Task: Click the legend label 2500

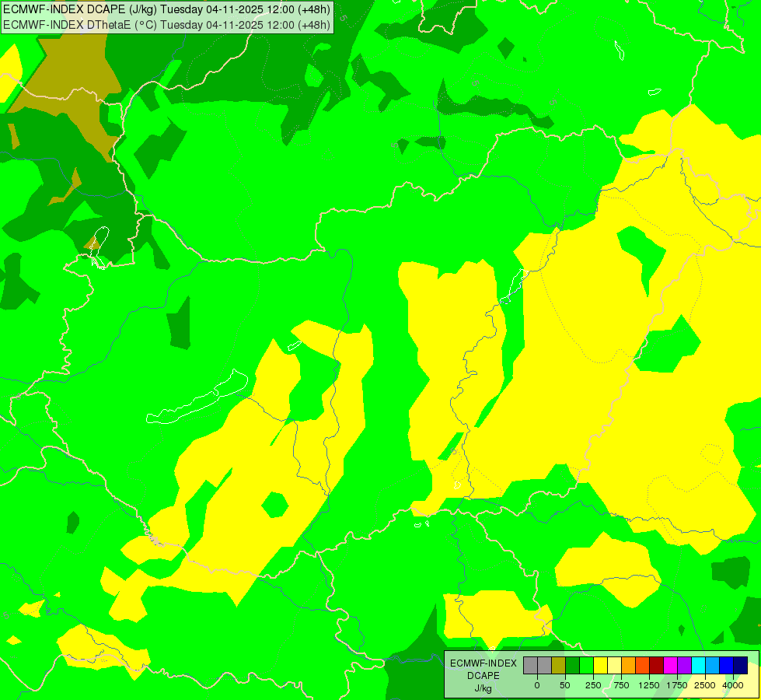Action: coord(705,685)
